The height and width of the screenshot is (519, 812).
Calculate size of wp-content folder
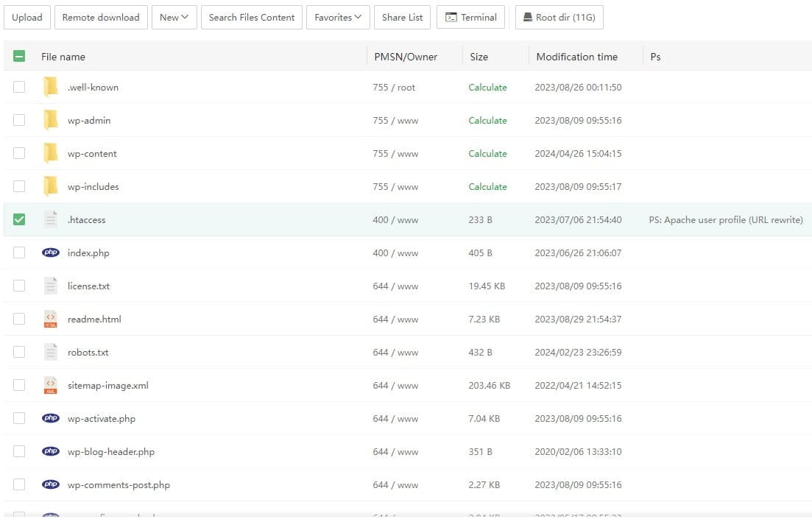pos(488,153)
